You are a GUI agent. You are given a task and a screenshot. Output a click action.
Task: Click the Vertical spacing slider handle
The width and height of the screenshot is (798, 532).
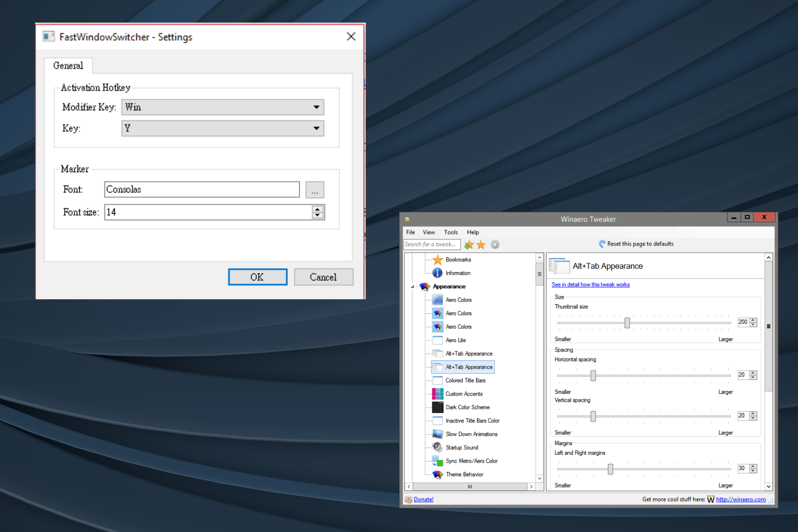pos(593,416)
